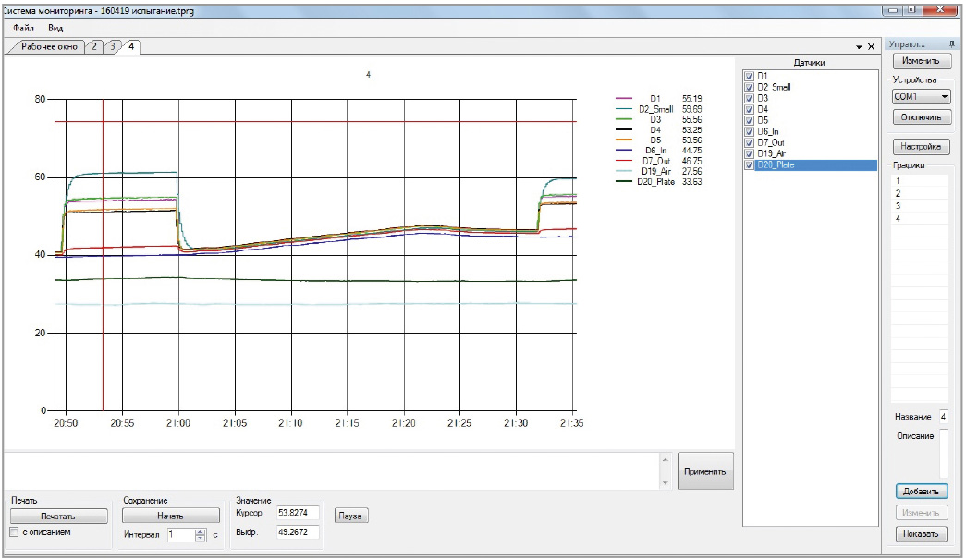Decrease the Интервал with the down arrow

click(201, 539)
